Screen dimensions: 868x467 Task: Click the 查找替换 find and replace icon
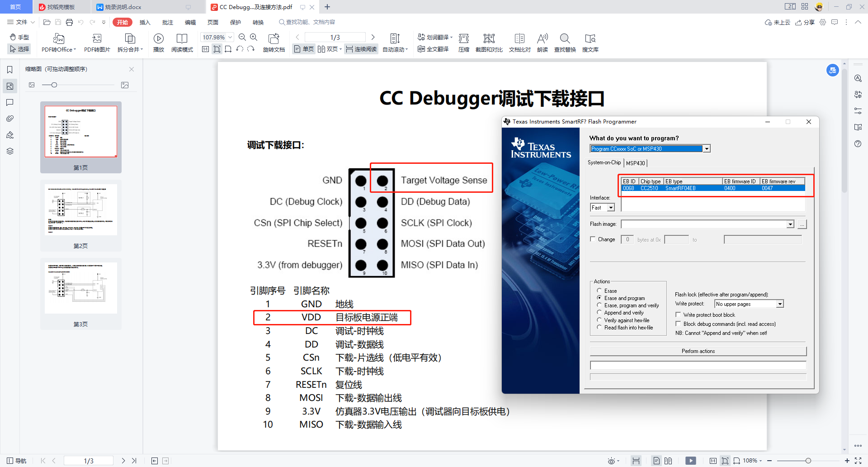point(565,39)
